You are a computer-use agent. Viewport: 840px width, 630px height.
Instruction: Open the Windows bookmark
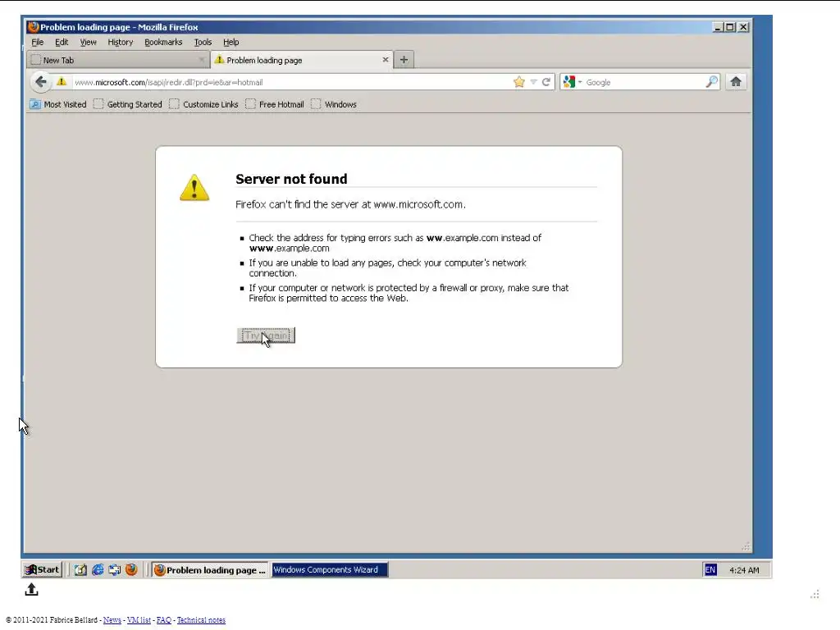(334, 104)
